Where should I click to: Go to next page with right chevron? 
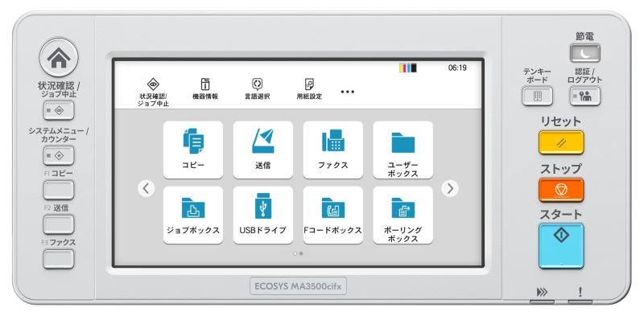tap(450, 188)
